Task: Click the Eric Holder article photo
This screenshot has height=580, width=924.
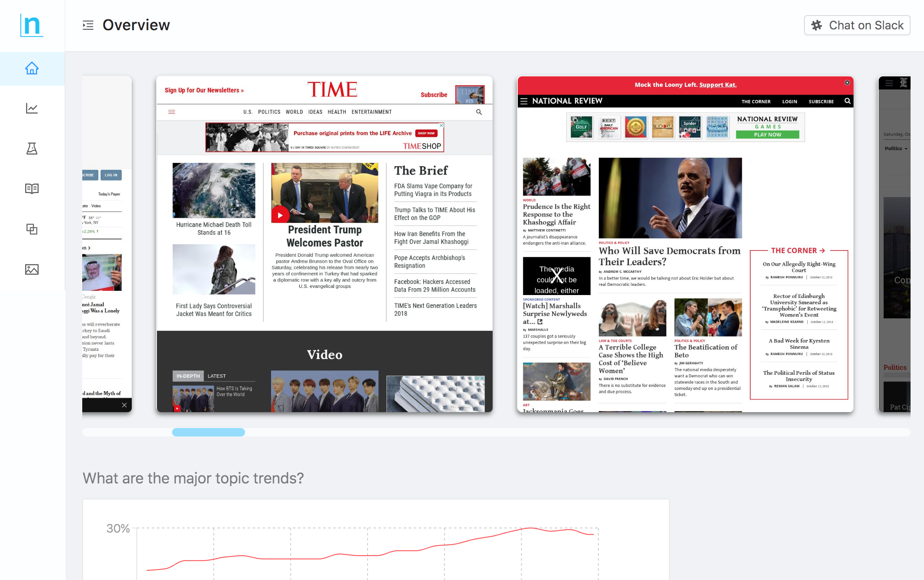Action: pos(670,198)
